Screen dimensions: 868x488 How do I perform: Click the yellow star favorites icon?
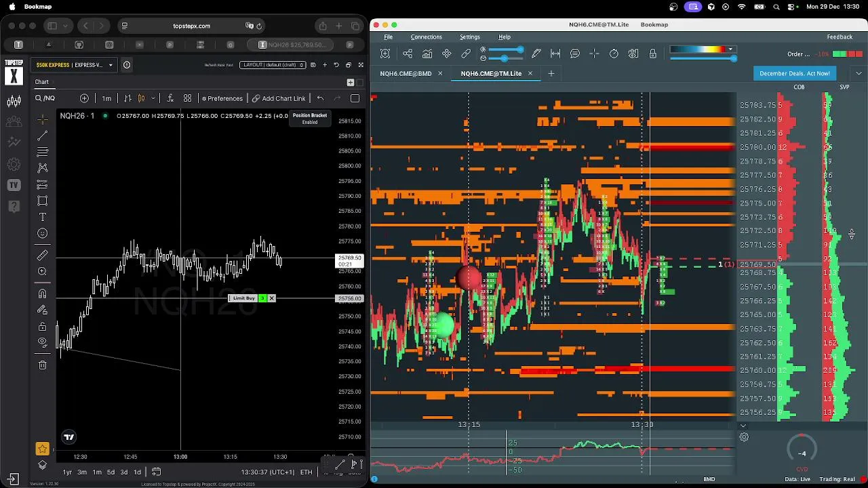(42, 449)
